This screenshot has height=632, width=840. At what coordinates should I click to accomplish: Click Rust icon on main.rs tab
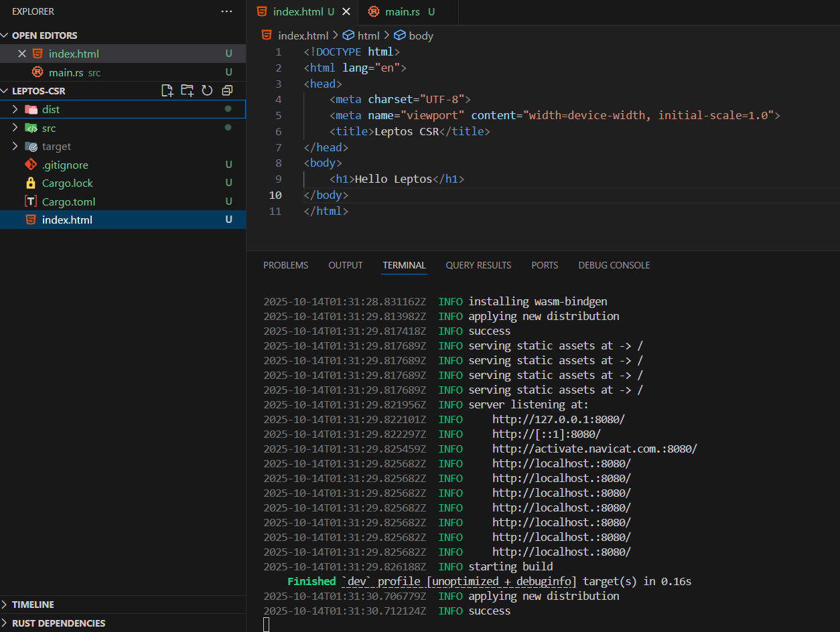(373, 11)
